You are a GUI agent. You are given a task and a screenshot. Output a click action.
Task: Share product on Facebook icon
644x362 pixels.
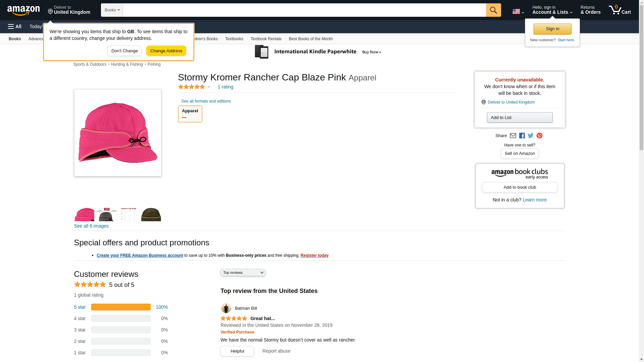pyautogui.click(x=522, y=136)
